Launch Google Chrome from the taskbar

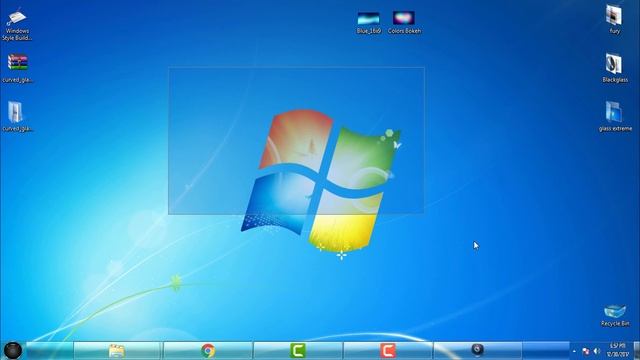[208, 351]
